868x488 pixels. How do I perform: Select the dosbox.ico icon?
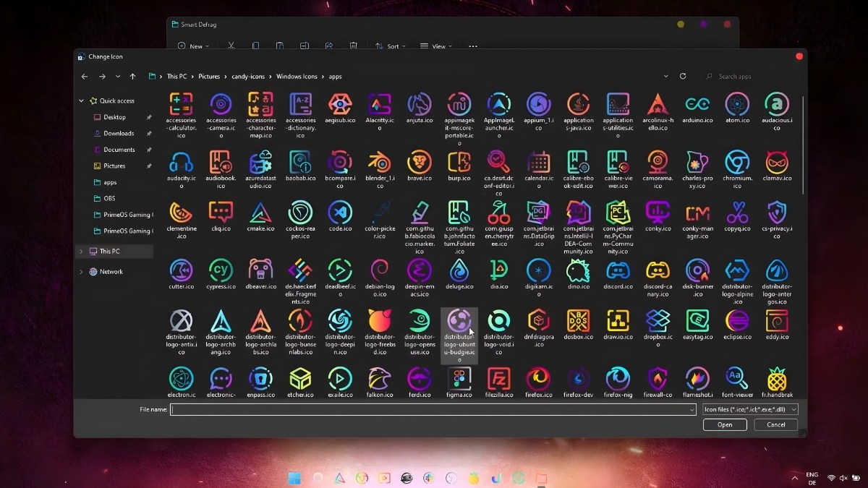[579, 325]
